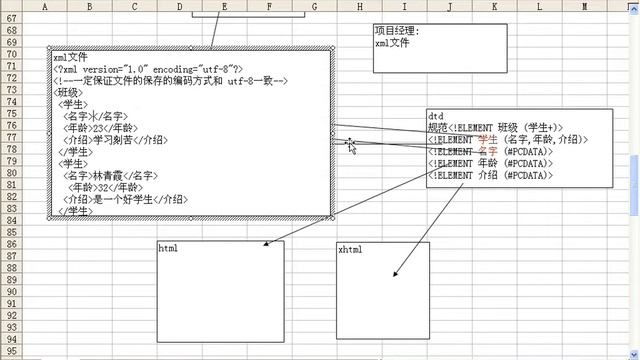Image resolution: width=640 pixels, height=360 pixels.
Task: Select column D header
Action: [x=180, y=6]
